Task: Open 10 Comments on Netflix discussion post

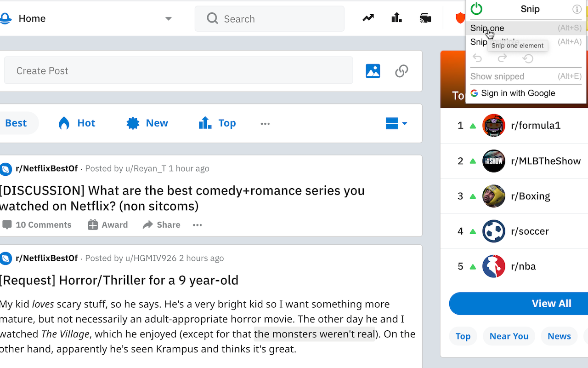Action: coord(37,225)
